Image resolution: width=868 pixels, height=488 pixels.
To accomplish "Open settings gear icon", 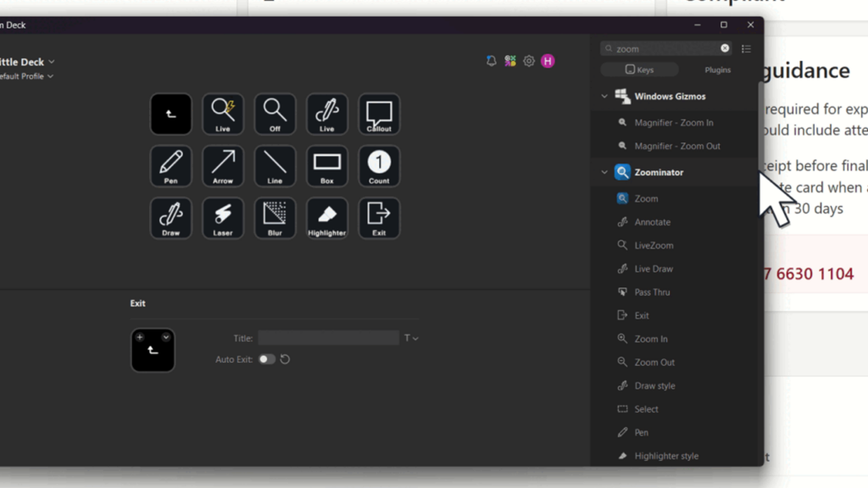I will (529, 61).
